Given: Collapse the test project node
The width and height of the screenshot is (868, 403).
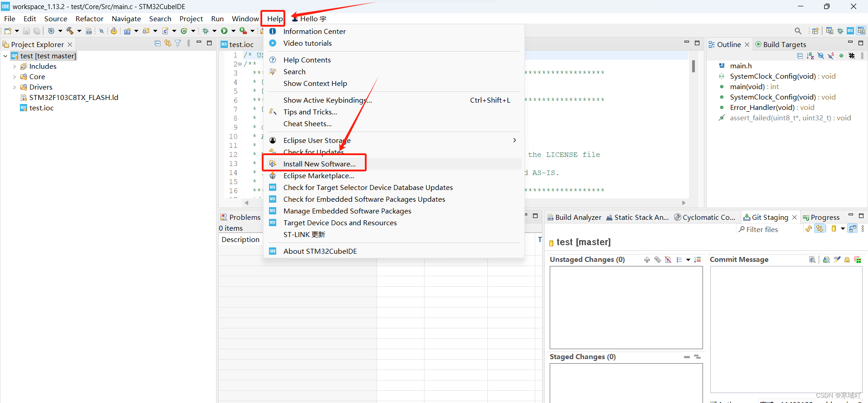Looking at the screenshot, I should (x=5, y=56).
